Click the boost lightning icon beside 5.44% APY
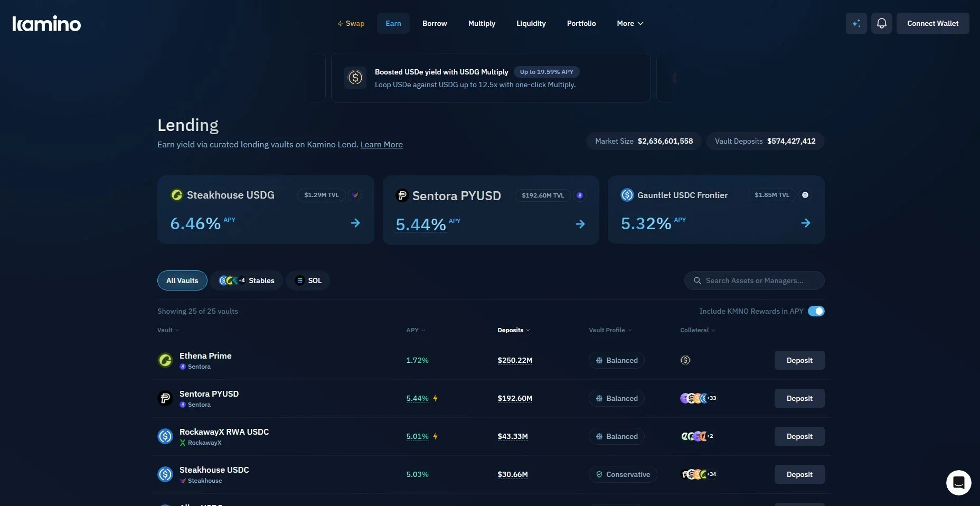Viewport: 980px width, 506px height. tap(435, 398)
